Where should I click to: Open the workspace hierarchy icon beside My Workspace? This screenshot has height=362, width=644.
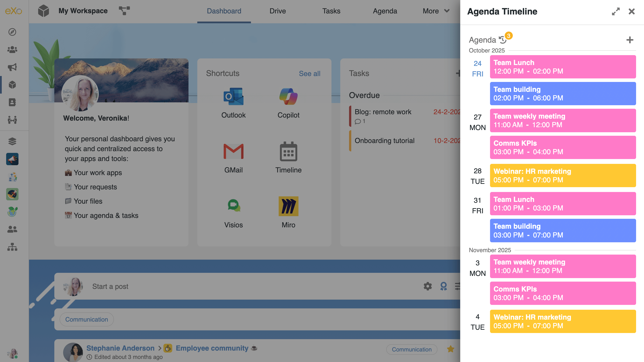click(x=124, y=11)
